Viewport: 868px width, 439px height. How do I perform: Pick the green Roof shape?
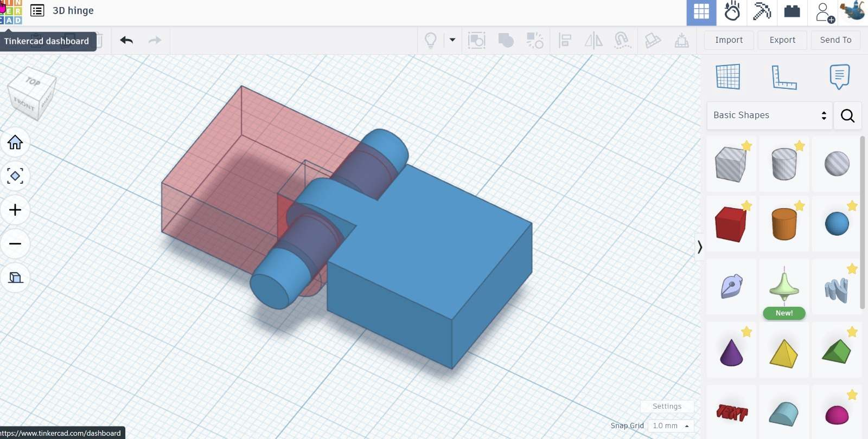click(837, 351)
